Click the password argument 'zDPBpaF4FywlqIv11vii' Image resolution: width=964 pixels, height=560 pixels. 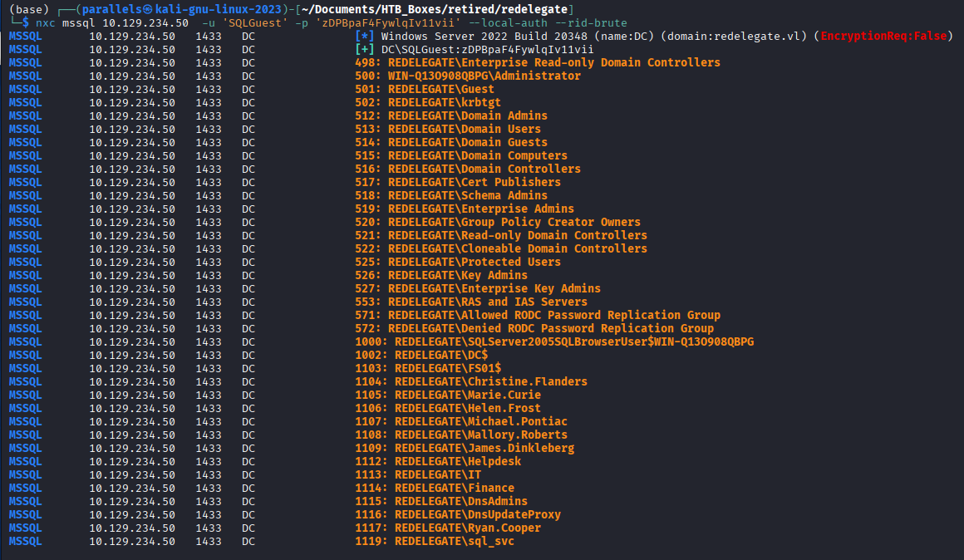[x=389, y=22]
